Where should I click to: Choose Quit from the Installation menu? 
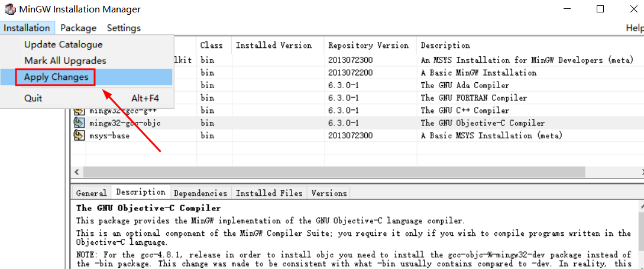(33, 98)
